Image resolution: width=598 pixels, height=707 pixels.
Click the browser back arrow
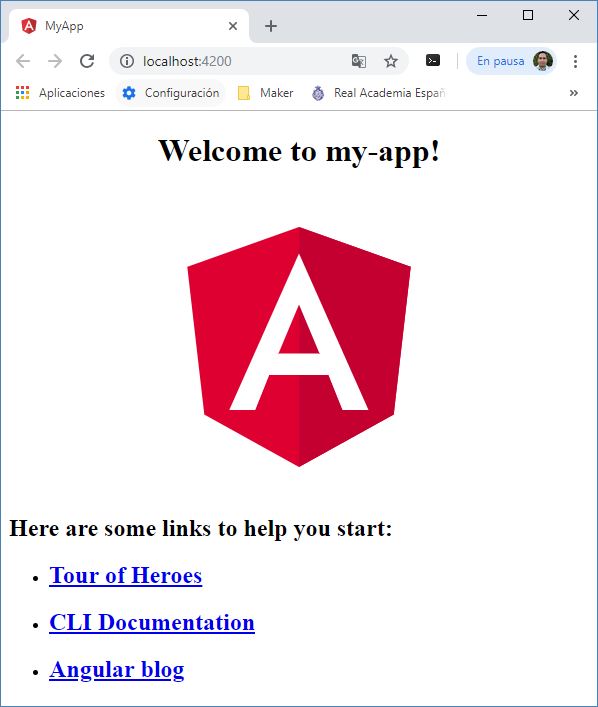click(x=23, y=61)
